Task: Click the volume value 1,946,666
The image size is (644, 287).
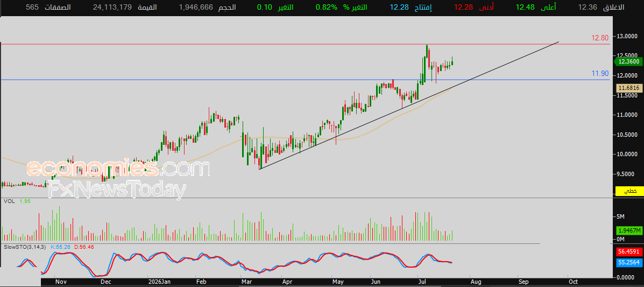Action: click(196, 7)
